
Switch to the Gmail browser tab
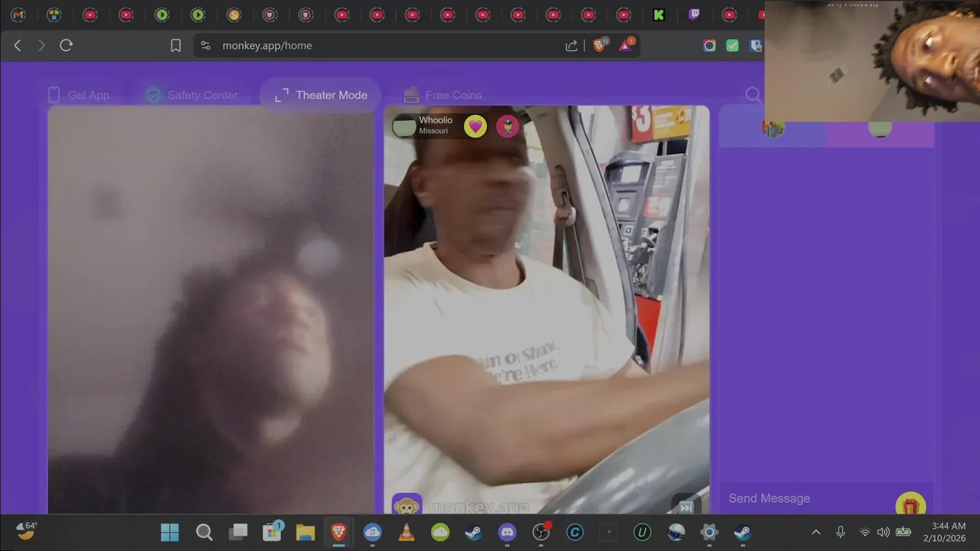point(18,15)
